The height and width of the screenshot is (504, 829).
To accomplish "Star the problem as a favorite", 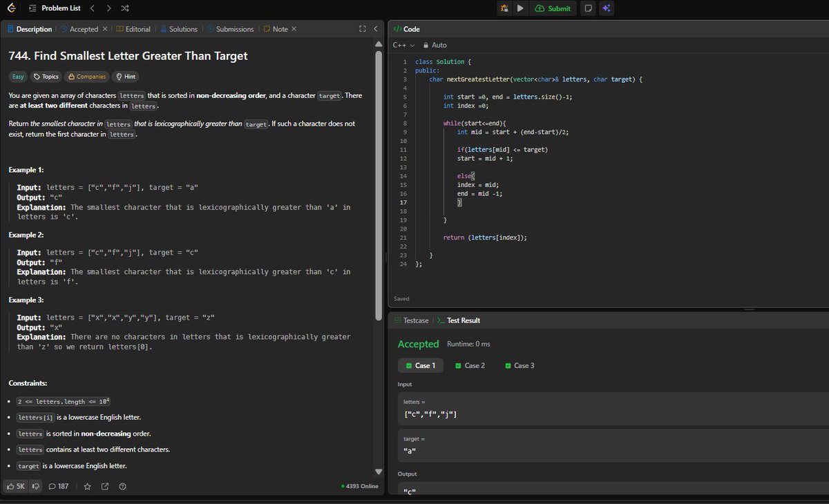I will [87, 486].
